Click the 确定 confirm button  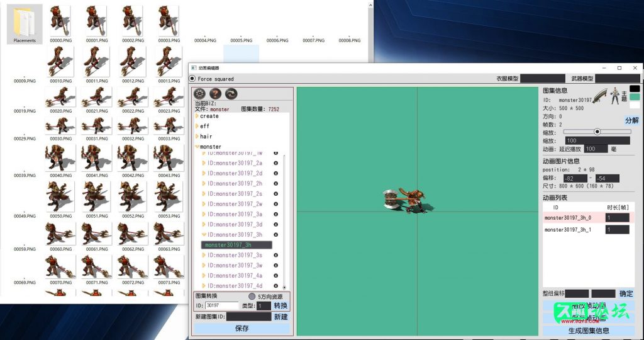(626, 293)
